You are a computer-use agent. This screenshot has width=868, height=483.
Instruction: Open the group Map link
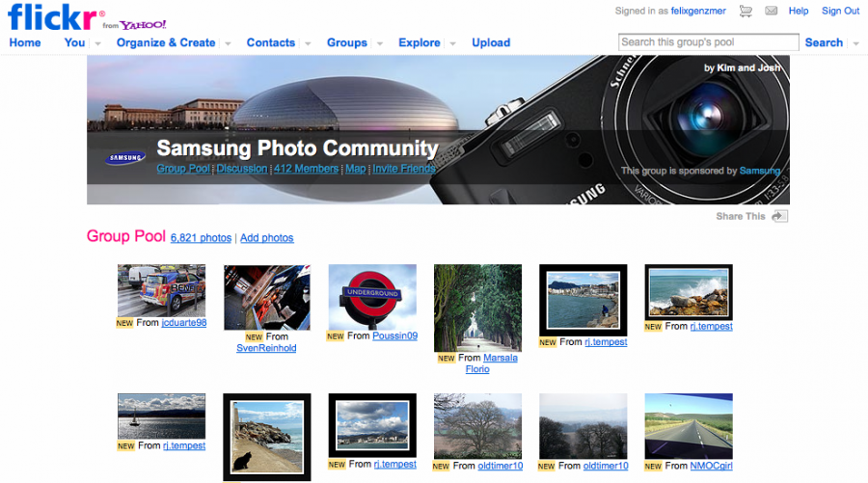(x=355, y=169)
